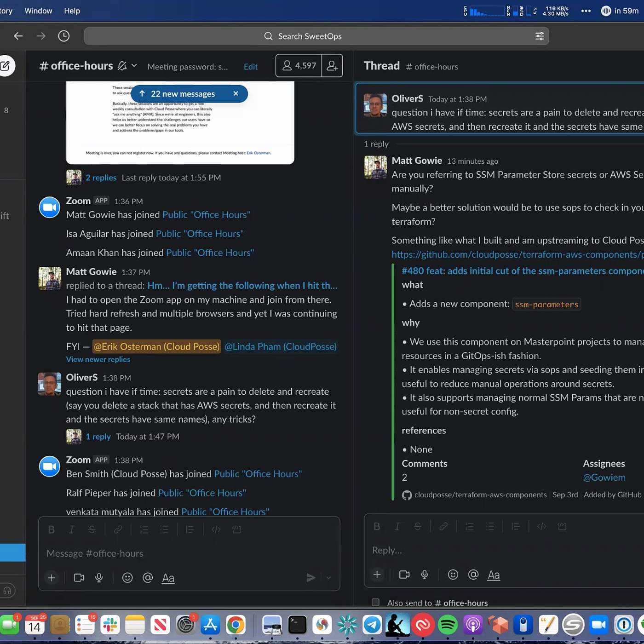Open Spotify from the dock
The width and height of the screenshot is (644, 644).
(448, 625)
